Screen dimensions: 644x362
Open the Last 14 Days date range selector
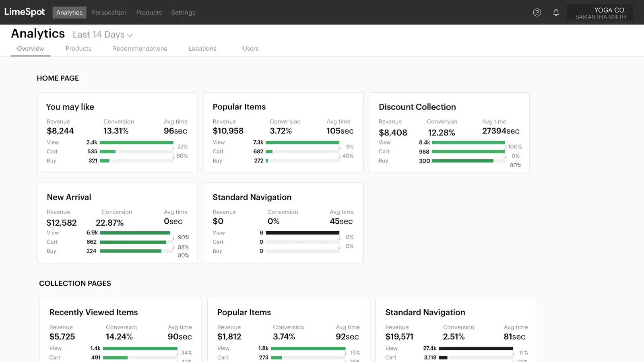[99, 35]
